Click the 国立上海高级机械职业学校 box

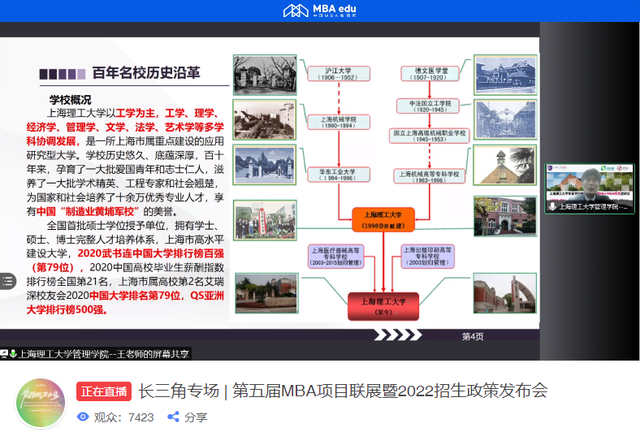(x=429, y=136)
